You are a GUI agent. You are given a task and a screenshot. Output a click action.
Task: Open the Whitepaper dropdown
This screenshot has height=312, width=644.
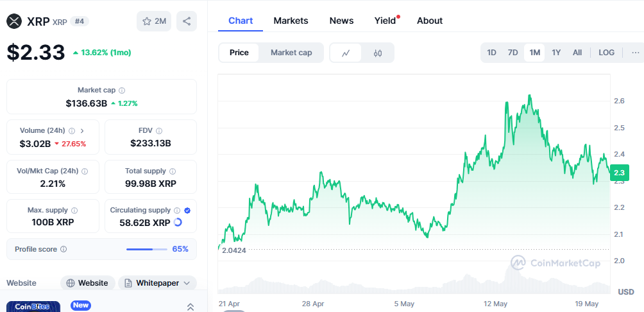click(x=157, y=283)
